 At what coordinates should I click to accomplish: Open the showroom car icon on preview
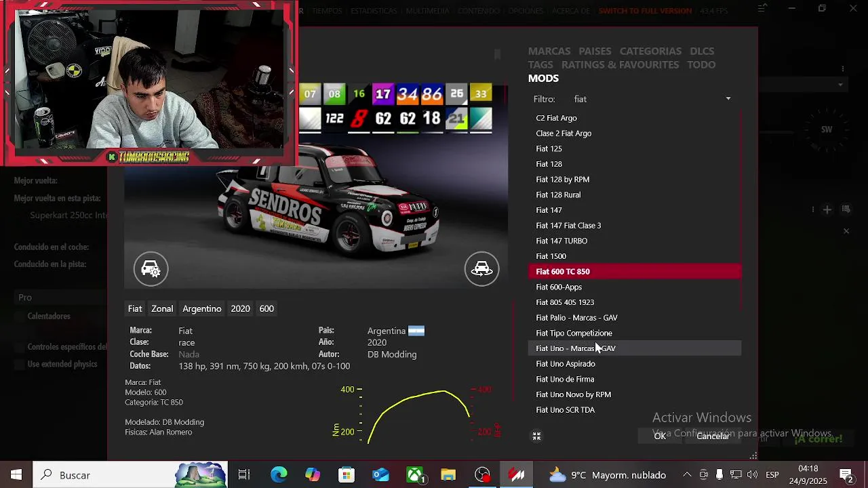(x=481, y=269)
